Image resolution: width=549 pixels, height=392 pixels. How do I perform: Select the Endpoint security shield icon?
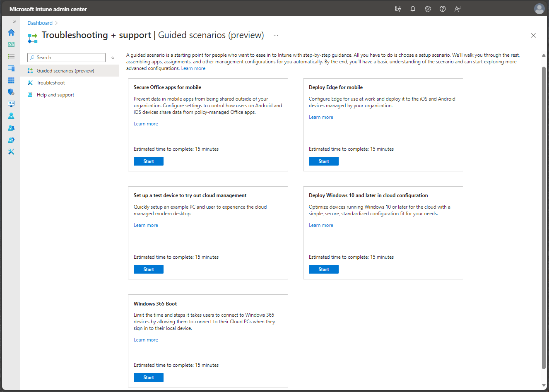[11, 92]
